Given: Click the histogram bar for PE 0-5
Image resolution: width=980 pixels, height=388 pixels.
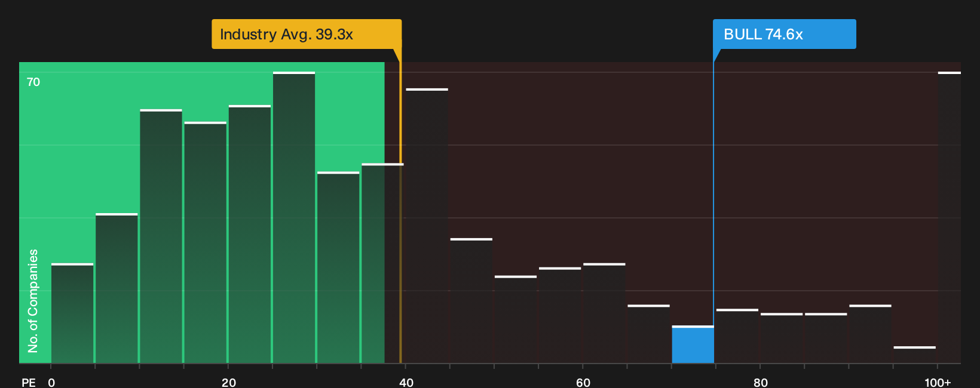Looking at the screenshot, I should [72, 313].
